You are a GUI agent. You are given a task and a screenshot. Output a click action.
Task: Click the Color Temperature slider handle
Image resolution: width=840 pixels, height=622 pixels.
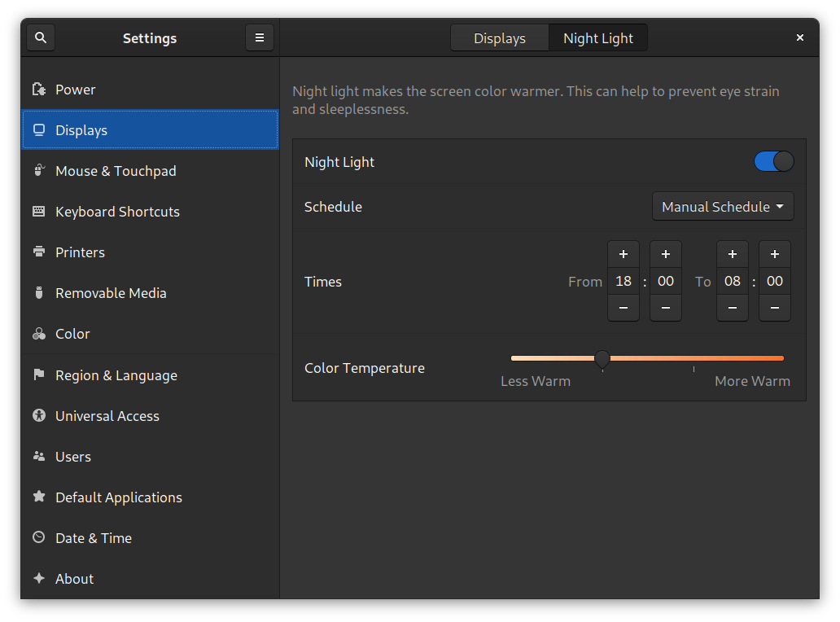[602, 358]
